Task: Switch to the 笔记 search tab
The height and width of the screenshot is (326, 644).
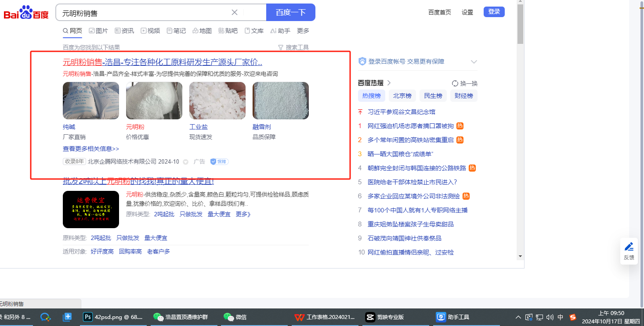Action: click(176, 31)
